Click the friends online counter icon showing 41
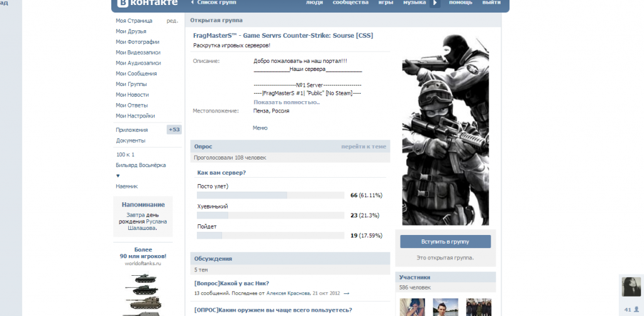Screen dimensions: 644x316 click(x=630, y=309)
